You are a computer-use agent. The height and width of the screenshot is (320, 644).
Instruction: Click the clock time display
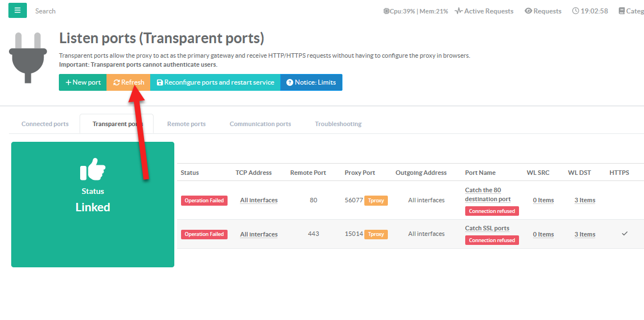(x=590, y=11)
